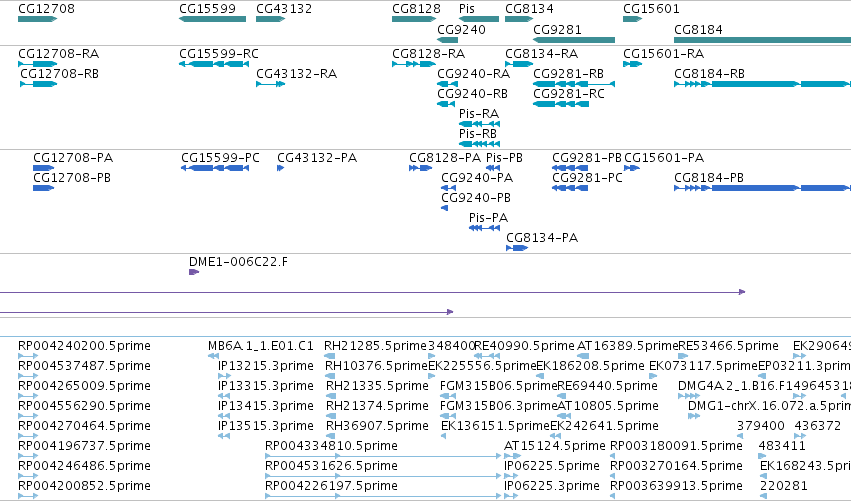The height and width of the screenshot is (501, 851).
Task: Click protein CG15601-PA label
Action: (x=664, y=158)
